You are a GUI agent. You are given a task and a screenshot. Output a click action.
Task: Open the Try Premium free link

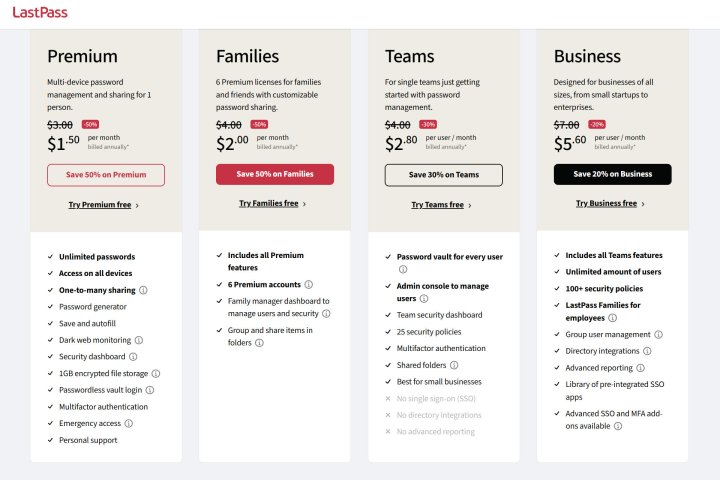(104, 204)
